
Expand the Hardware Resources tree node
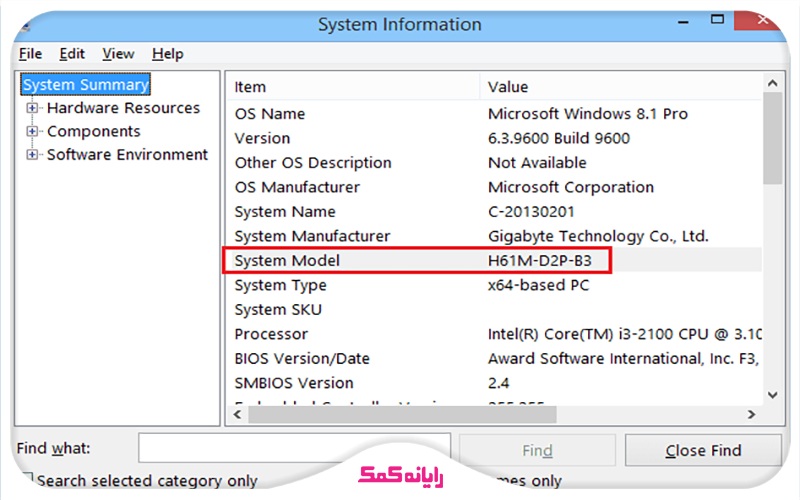[33, 108]
